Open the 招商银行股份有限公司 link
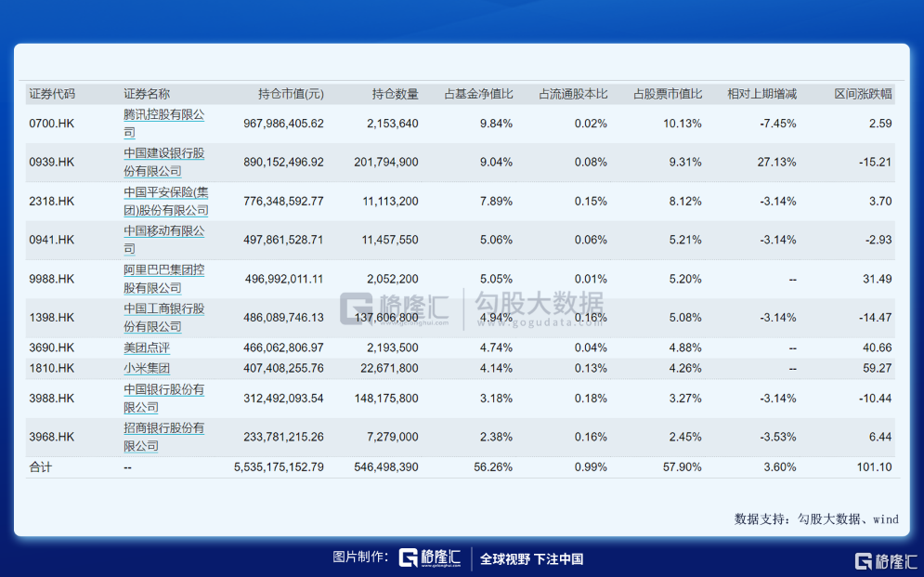Image resolution: width=924 pixels, height=577 pixels. pos(163,437)
